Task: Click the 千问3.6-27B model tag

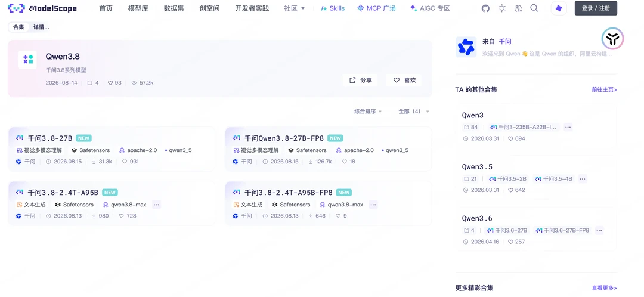Action: (x=507, y=230)
